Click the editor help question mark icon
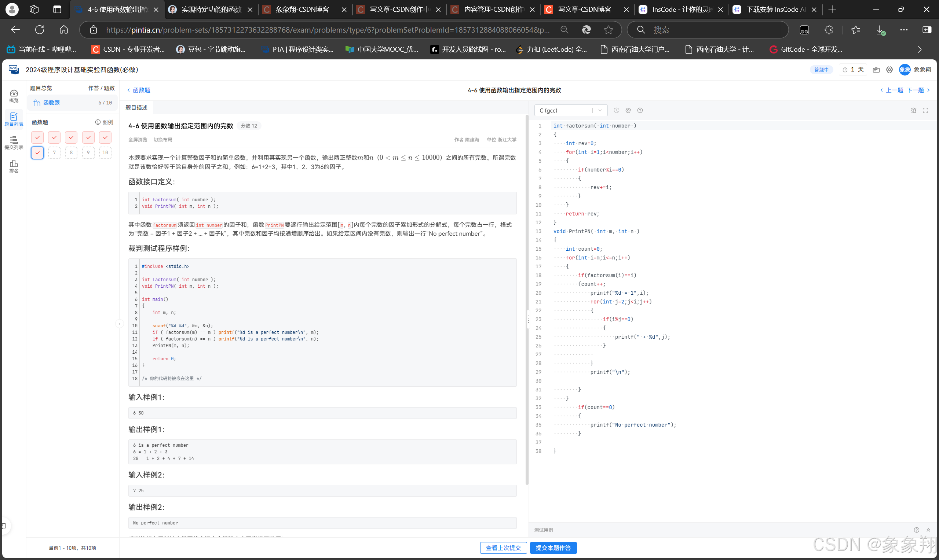The height and width of the screenshot is (560, 939). point(640,110)
